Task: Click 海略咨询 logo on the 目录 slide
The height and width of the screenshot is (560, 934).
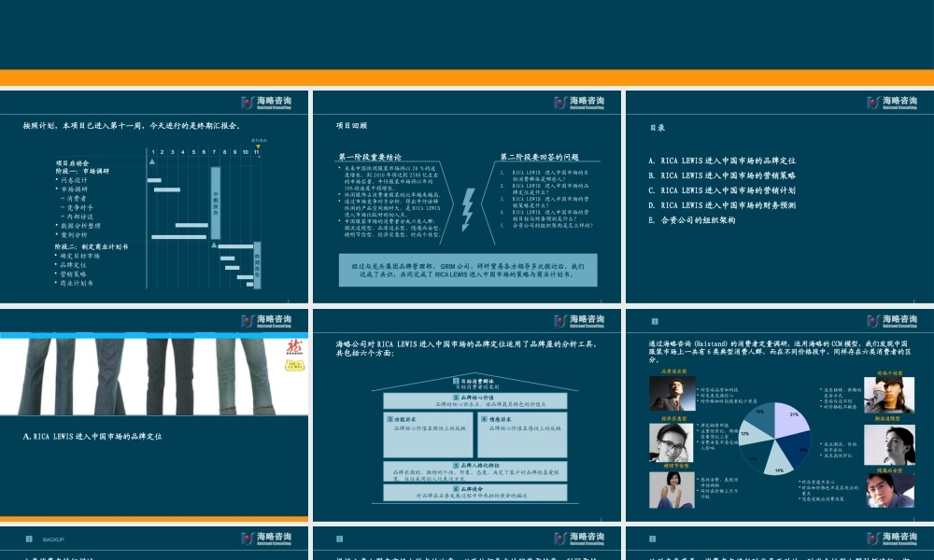Action: click(892, 103)
